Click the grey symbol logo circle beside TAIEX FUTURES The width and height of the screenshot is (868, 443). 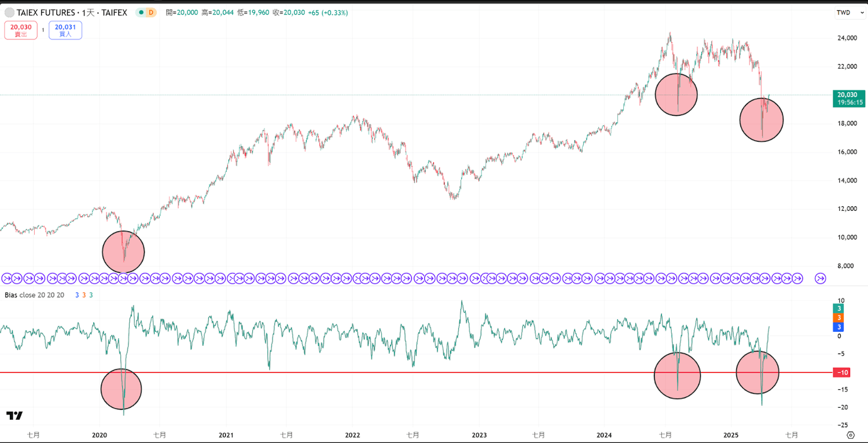click(9, 12)
